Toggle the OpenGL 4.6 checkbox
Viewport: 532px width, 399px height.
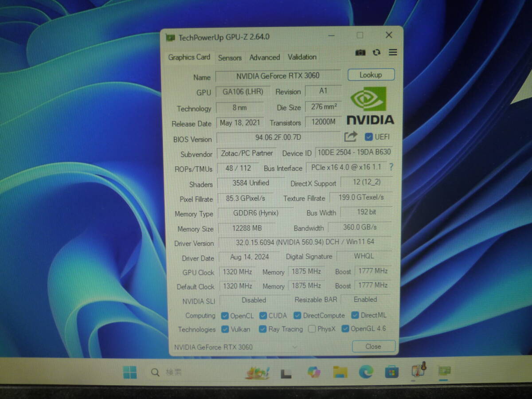coord(345,329)
